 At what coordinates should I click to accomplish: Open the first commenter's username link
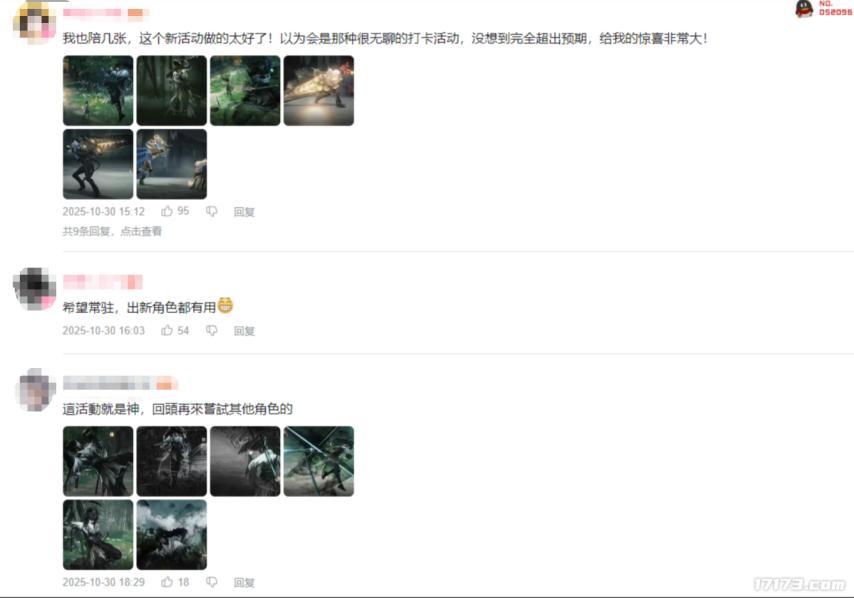105,13
